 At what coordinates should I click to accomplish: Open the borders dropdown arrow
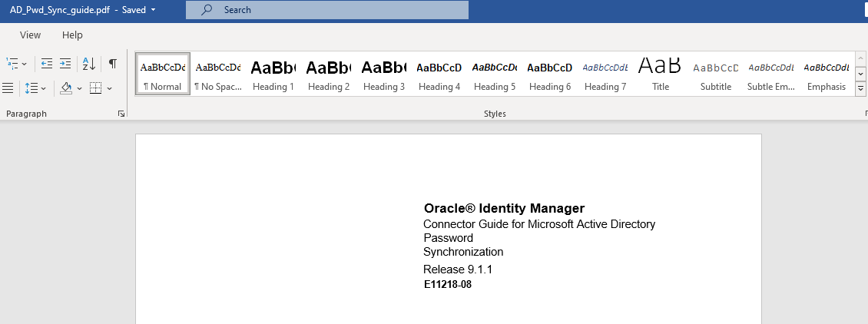click(110, 88)
